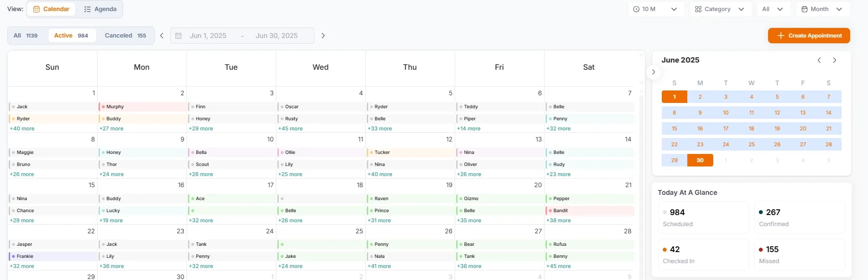Open the Category dropdown
This screenshot has width=868, height=280.
720,9
